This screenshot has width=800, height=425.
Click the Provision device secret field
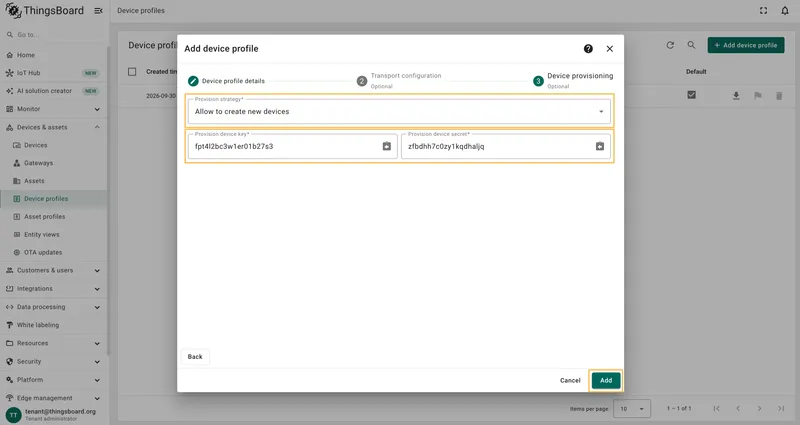point(506,146)
